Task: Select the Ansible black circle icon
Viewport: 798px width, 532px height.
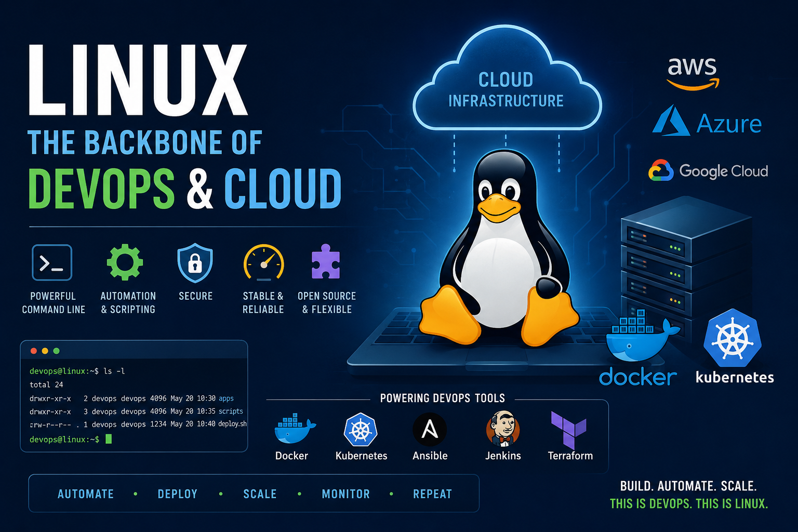Action: point(430,430)
